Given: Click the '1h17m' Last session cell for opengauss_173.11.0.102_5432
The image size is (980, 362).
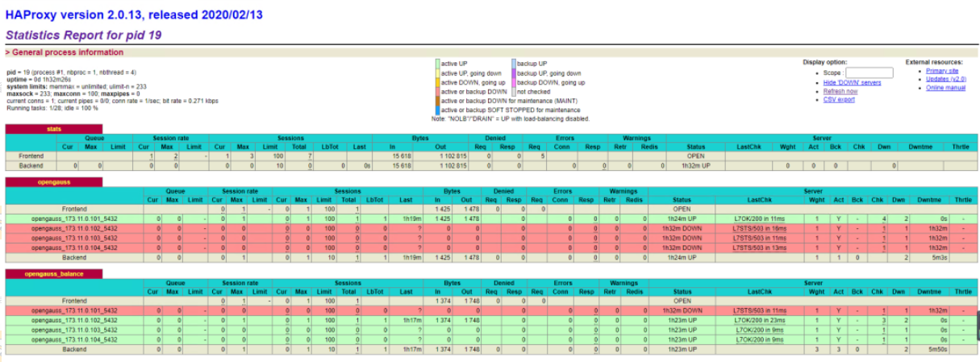Looking at the screenshot, I should click(x=406, y=320).
